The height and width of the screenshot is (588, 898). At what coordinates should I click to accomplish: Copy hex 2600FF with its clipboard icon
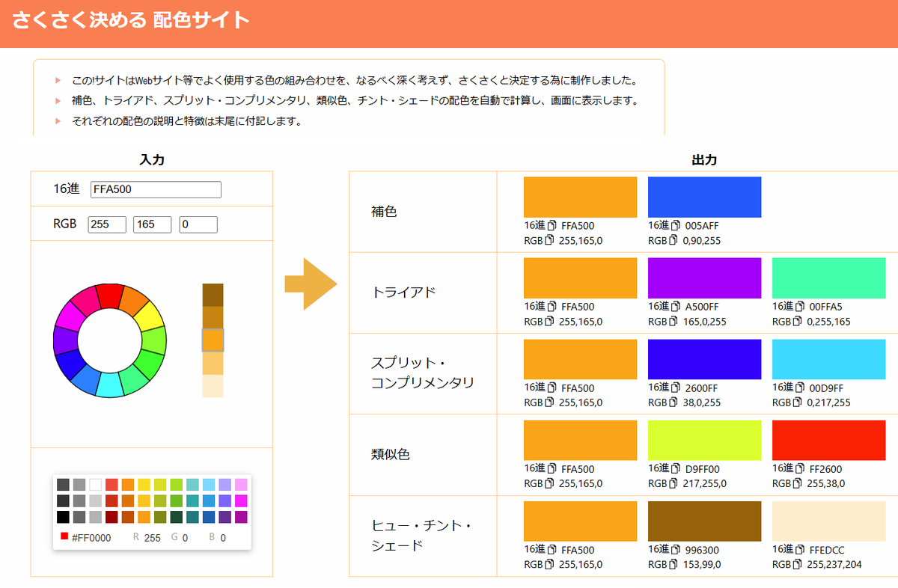tap(676, 388)
